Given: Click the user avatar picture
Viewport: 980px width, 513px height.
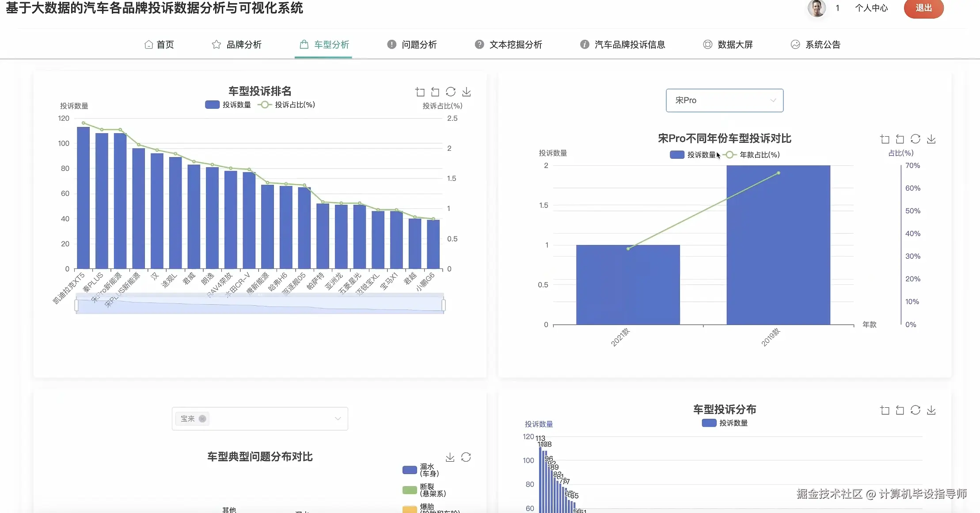Looking at the screenshot, I should click(817, 8).
